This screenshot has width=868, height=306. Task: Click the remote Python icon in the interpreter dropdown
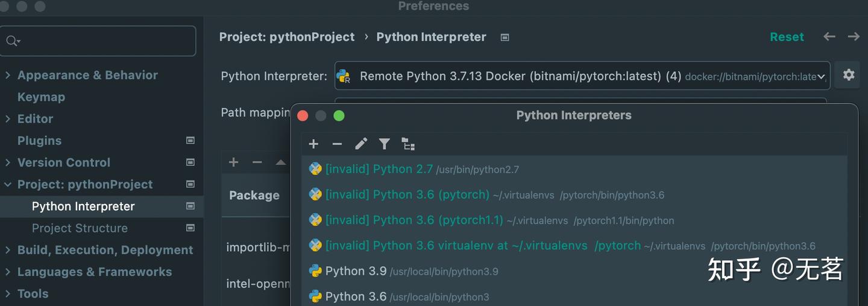[344, 76]
